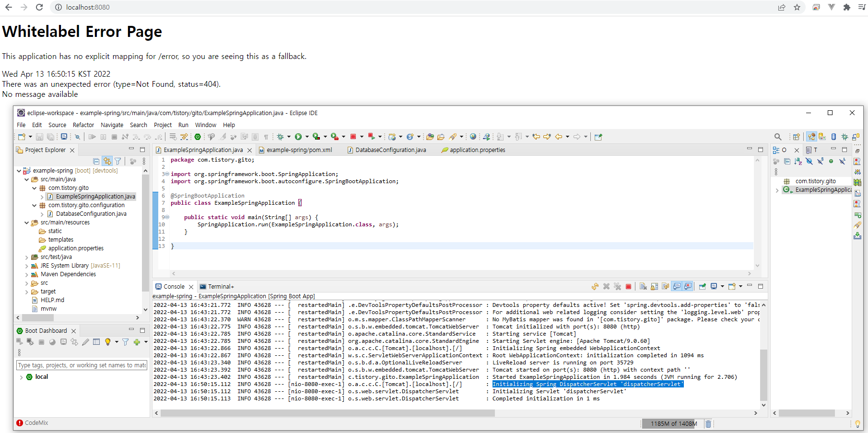The image size is (868, 433).
Task: Click Open Perspective icon
Action: click(x=797, y=137)
